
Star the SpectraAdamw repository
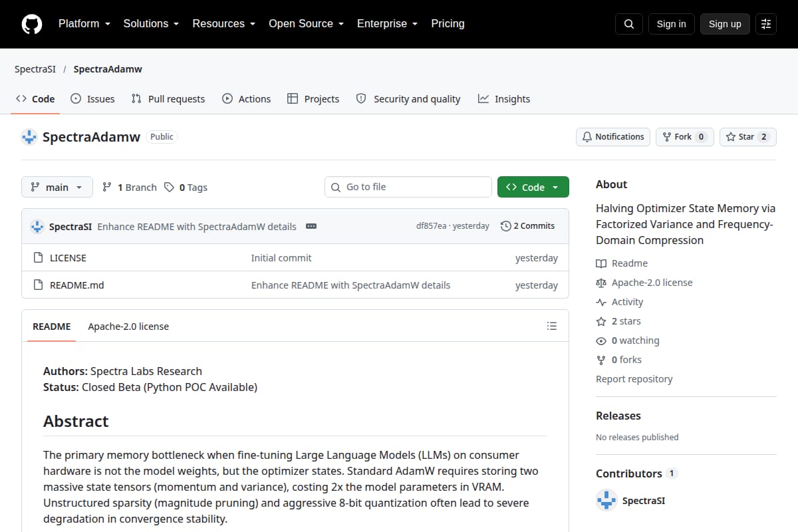point(747,137)
